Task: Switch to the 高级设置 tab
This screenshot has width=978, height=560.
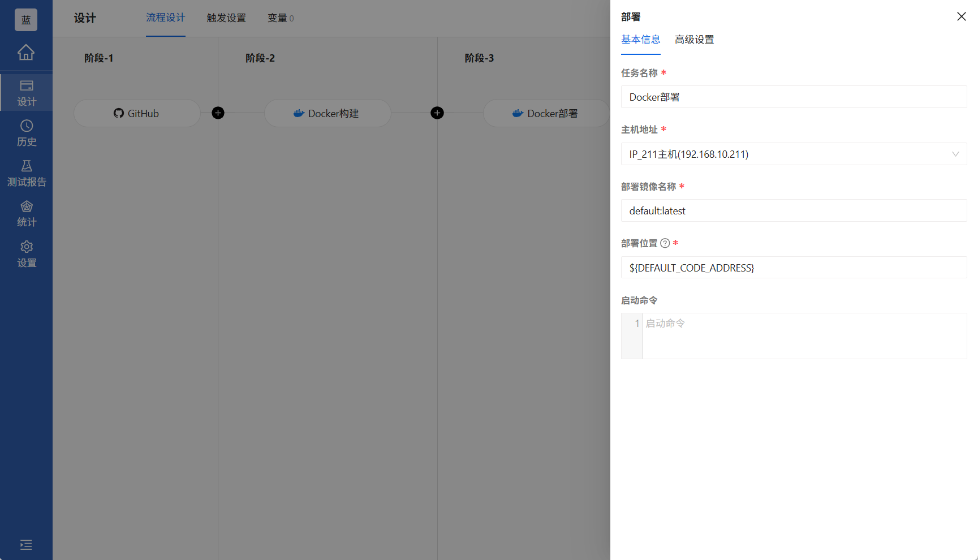Action: click(x=694, y=40)
